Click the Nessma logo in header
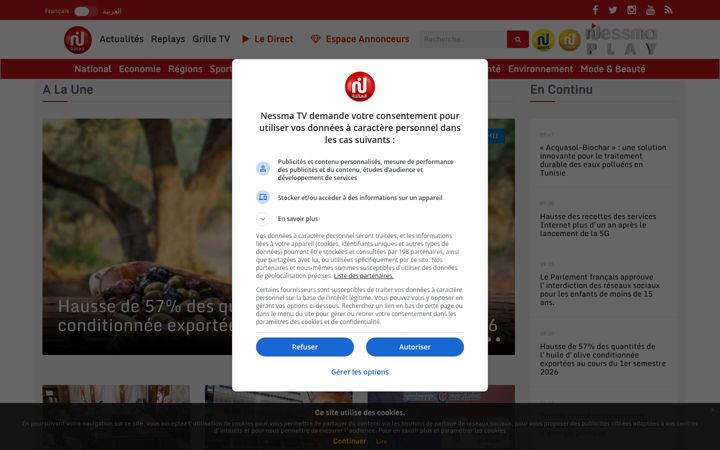 coord(78,39)
